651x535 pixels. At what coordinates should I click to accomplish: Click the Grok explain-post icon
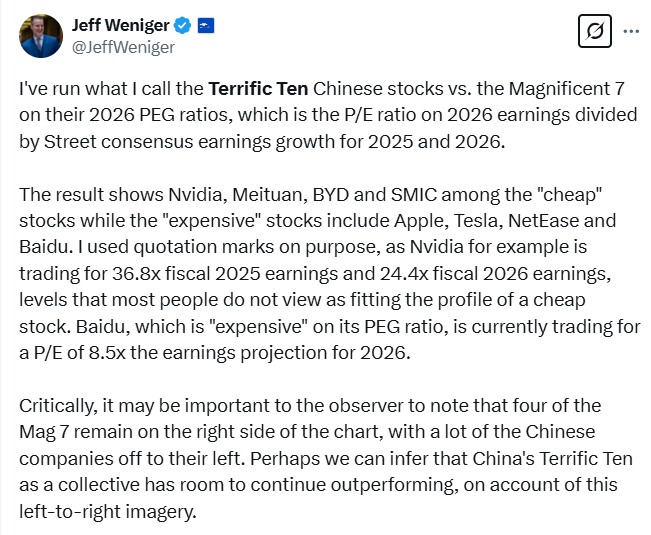click(x=595, y=32)
